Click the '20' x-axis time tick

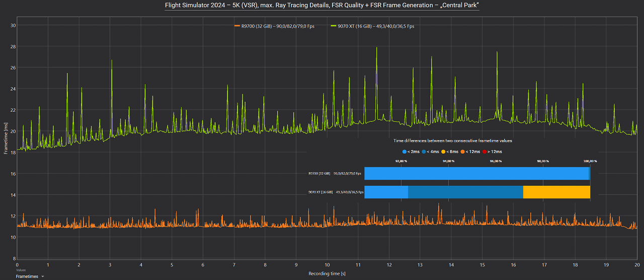click(637, 264)
